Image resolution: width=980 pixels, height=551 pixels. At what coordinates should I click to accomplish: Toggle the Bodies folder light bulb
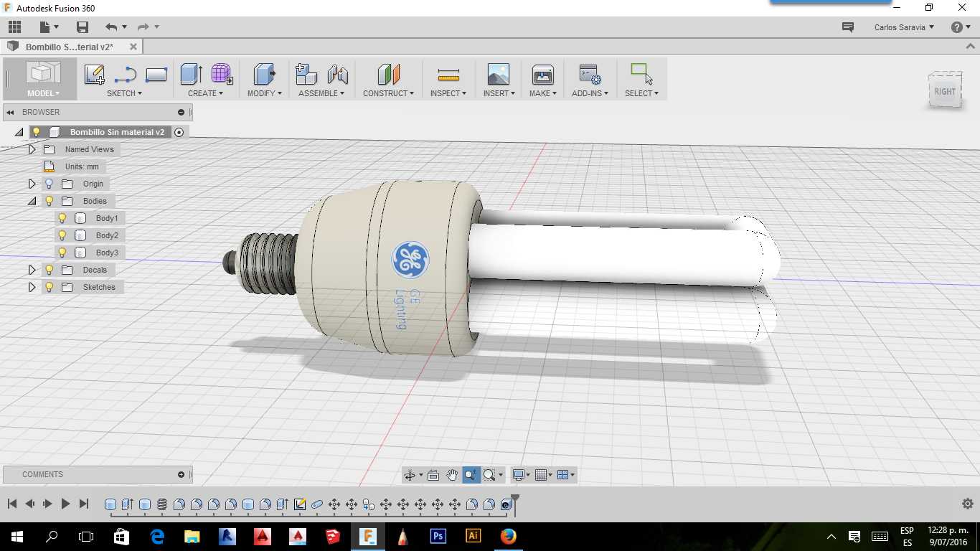(x=49, y=201)
